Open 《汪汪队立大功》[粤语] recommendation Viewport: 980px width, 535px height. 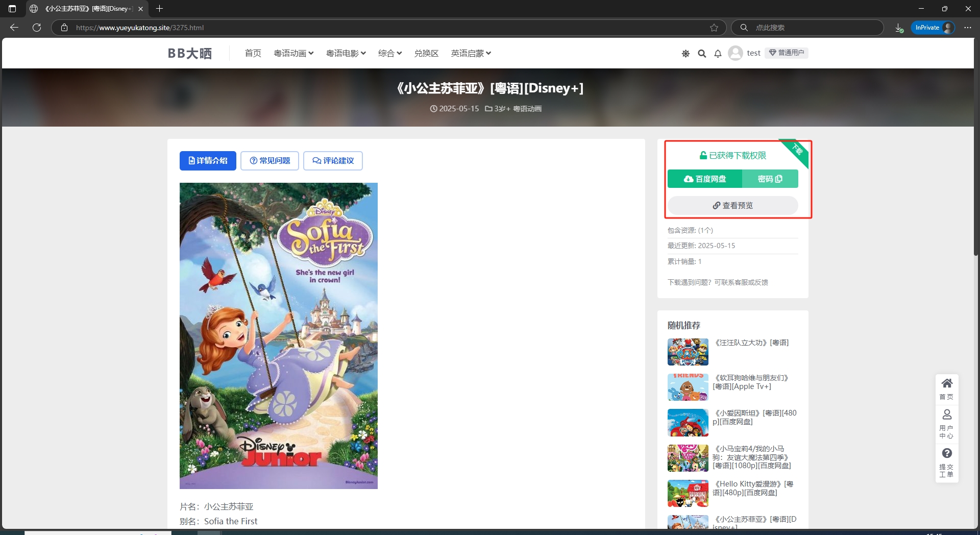[751, 343]
